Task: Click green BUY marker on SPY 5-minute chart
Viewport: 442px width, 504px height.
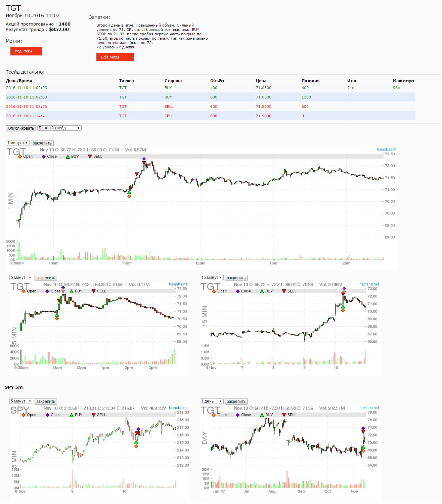Action: 136,443
